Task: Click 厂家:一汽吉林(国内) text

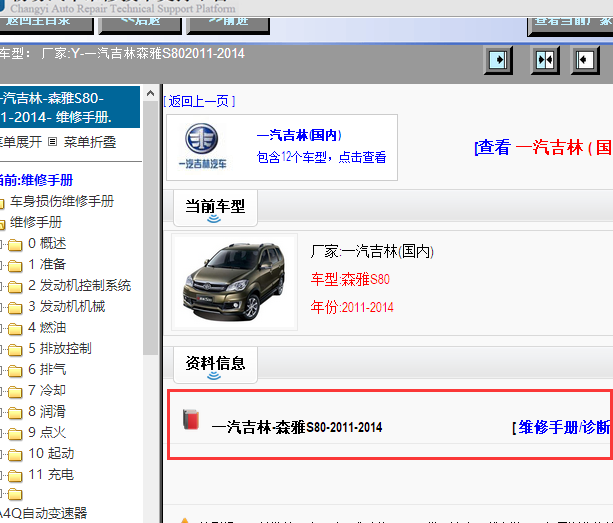Action: 372,251
